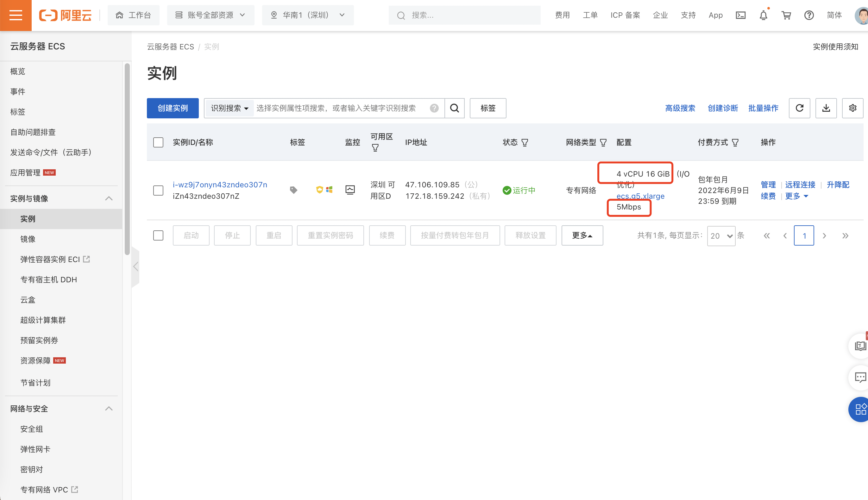Tick the checkbox next to the 启动 button

tap(158, 235)
